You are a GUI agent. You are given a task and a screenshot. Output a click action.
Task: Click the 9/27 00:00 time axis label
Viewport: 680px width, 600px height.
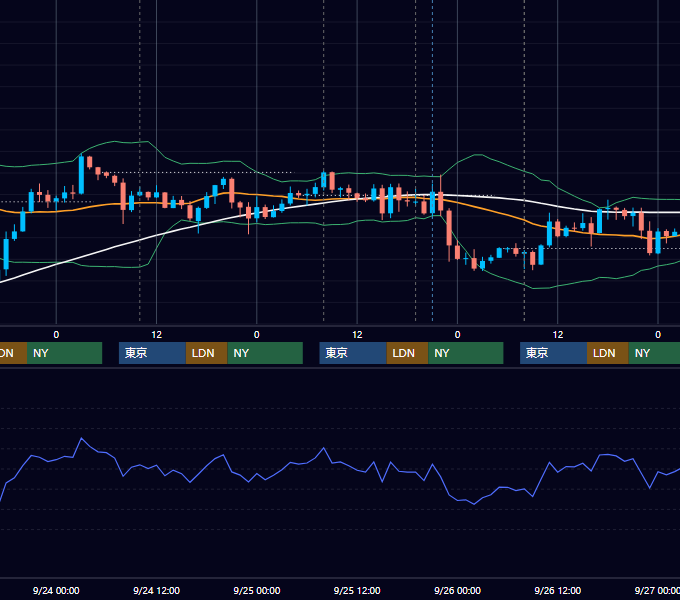point(657,590)
